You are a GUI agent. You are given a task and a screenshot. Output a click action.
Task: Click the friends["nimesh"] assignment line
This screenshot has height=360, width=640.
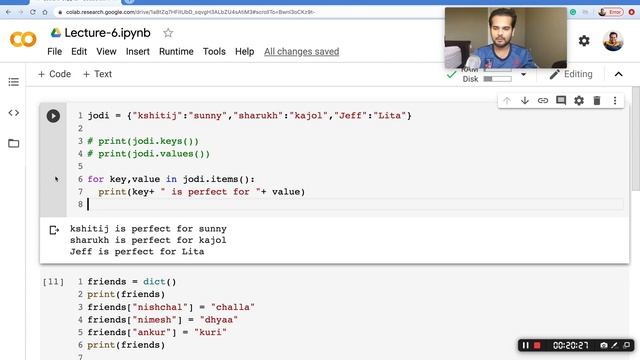(x=162, y=320)
